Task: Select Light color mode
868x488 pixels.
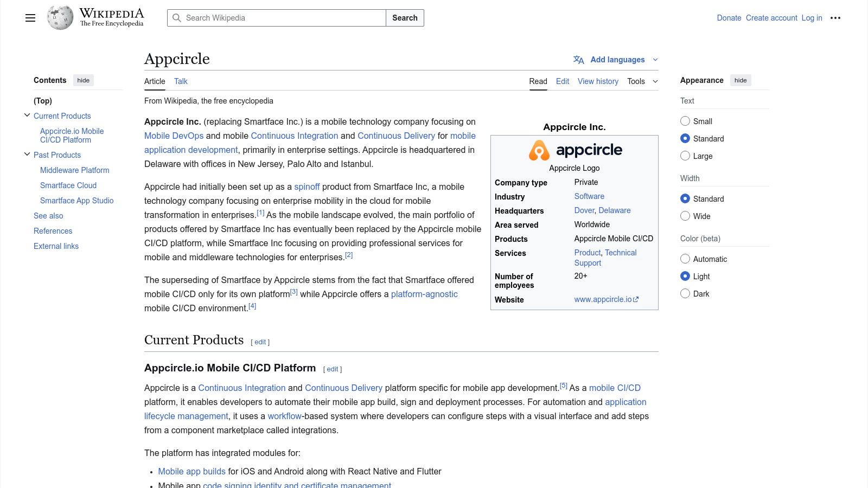Action: 685,276
